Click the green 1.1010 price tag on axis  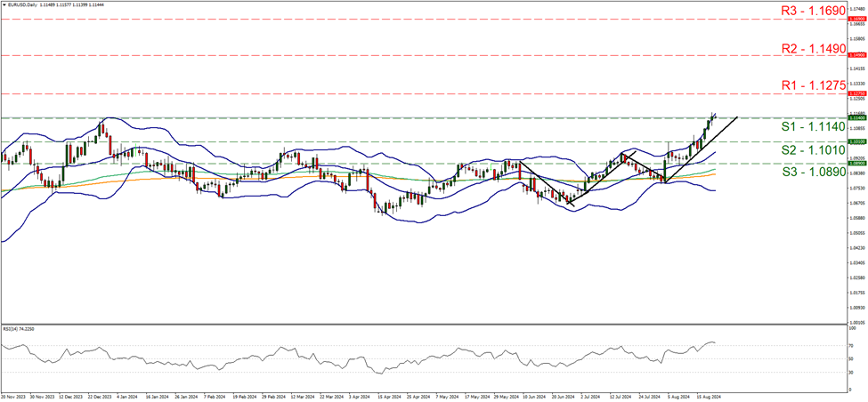856,141
